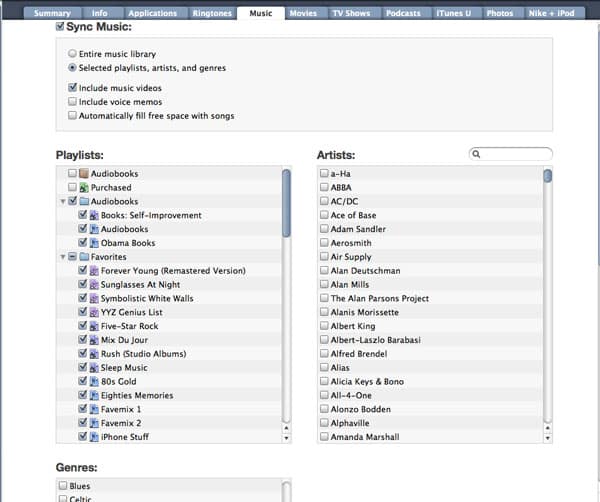Open the Applications tab
Image resolution: width=600 pixels, height=502 pixels.
pyautogui.click(x=153, y=13)
